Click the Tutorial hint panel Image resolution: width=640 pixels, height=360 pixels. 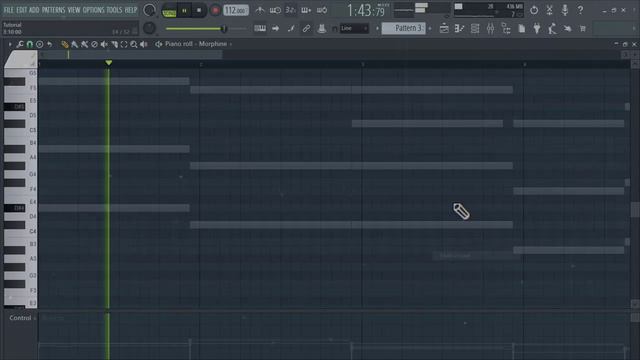[70, 28]
